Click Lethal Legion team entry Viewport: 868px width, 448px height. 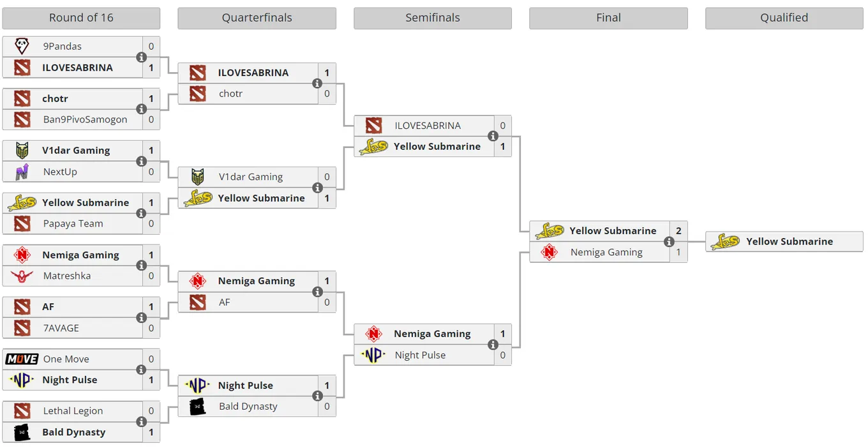coord(81,411)
